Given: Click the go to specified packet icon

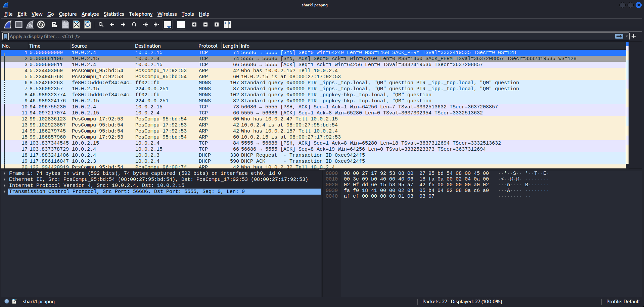Looking at the screenshot, I should point(134,24).
